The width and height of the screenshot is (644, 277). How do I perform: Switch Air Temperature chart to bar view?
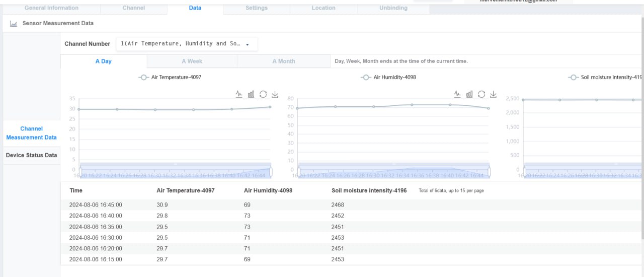coord(251,94)
